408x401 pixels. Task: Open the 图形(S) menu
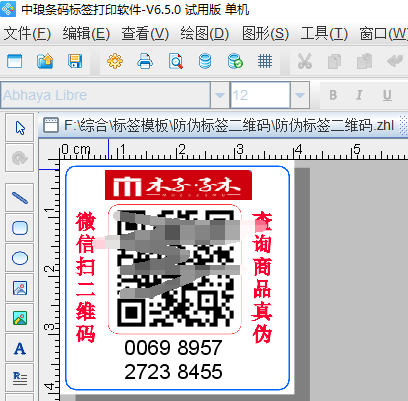click(x=265, y=34)
